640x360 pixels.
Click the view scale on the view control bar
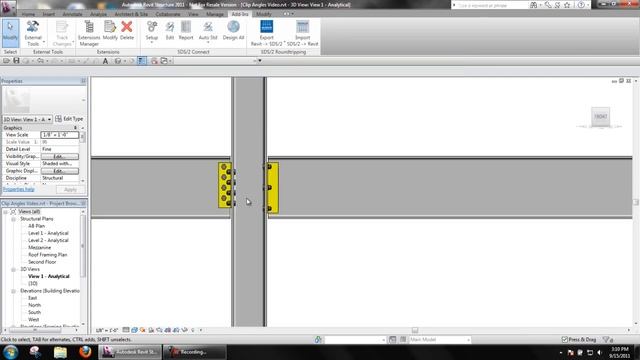coord(107,330)
